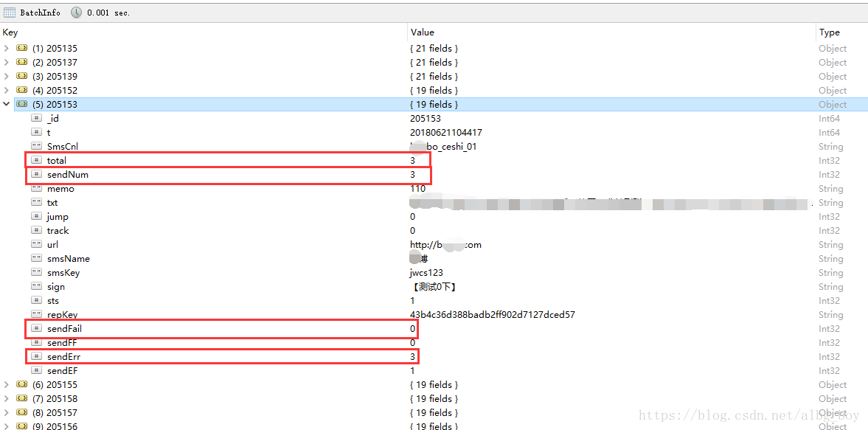Select the sendEF field name
868x430 pixels.
(x=62, y=371)
